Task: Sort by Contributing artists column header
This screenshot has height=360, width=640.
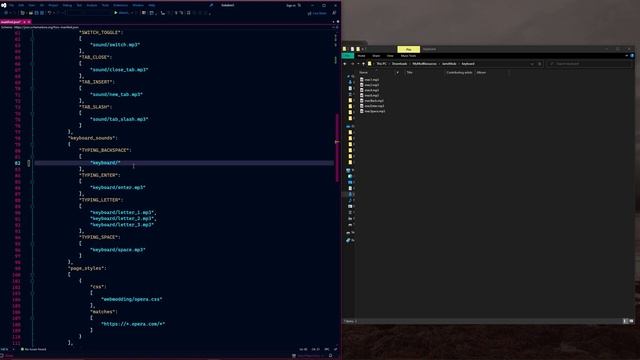Action: (459, 73)
